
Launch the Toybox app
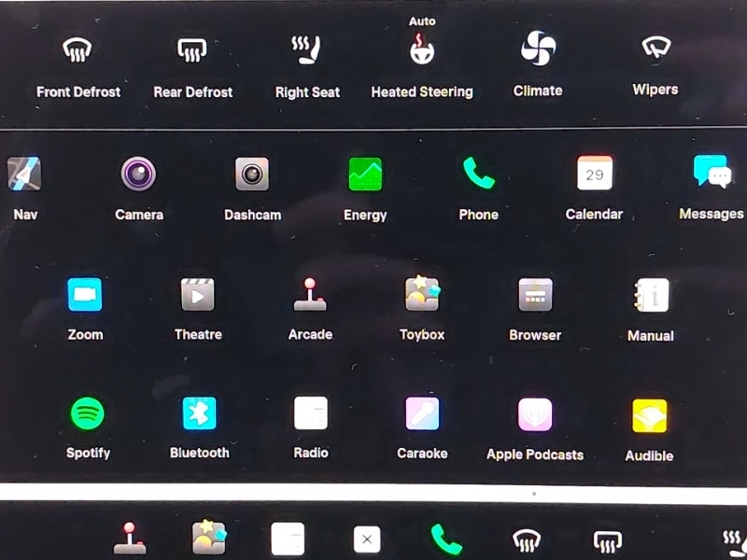[x=422, y=295]
